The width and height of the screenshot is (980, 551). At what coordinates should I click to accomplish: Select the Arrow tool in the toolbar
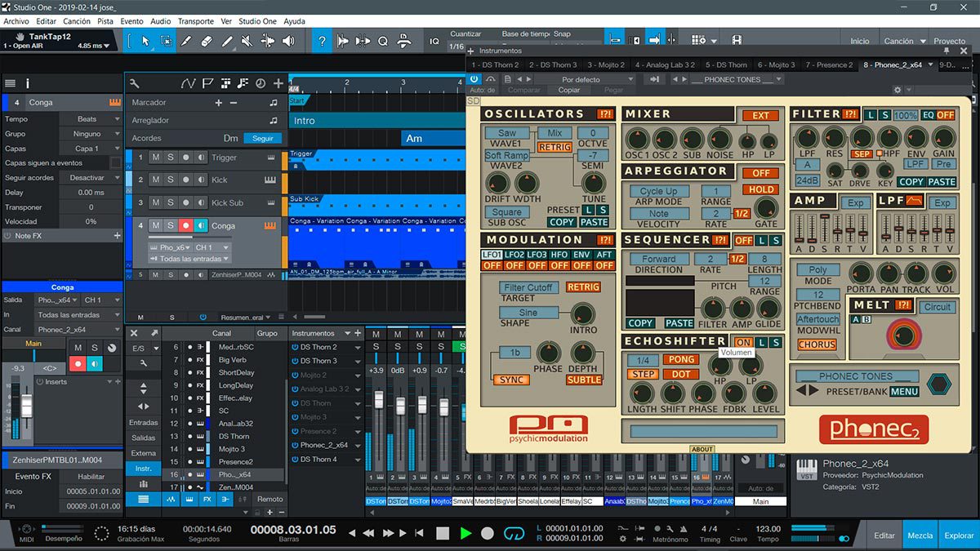146,41
